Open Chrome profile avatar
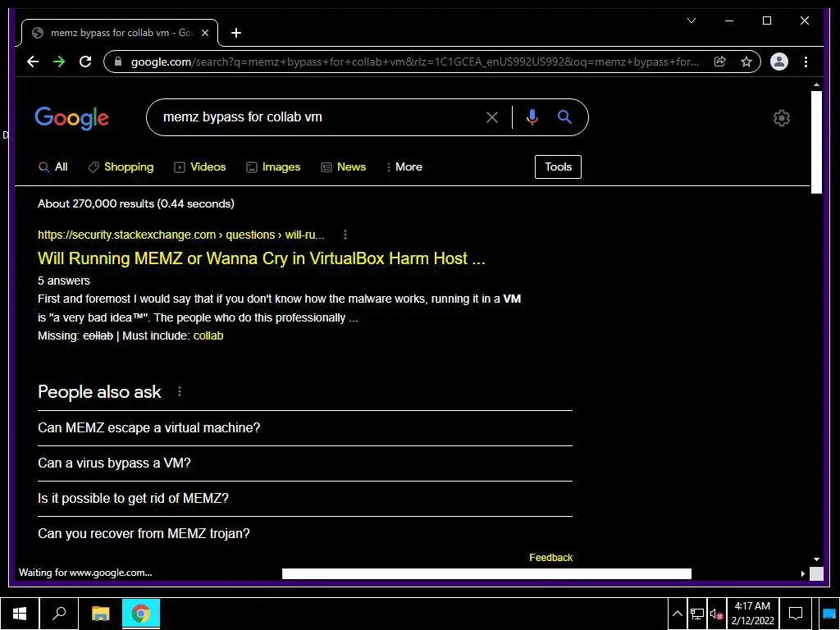 779,62
